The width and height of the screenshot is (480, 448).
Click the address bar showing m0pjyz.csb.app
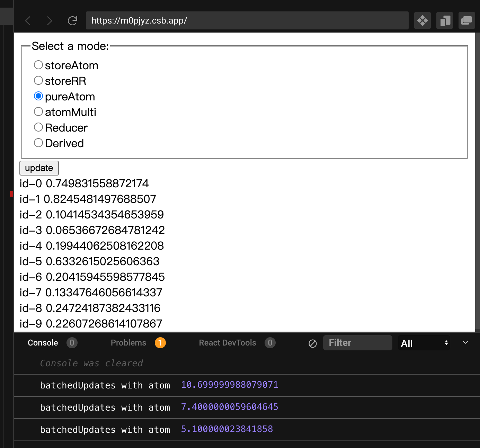pyautogui.click(x=247, y=20)
